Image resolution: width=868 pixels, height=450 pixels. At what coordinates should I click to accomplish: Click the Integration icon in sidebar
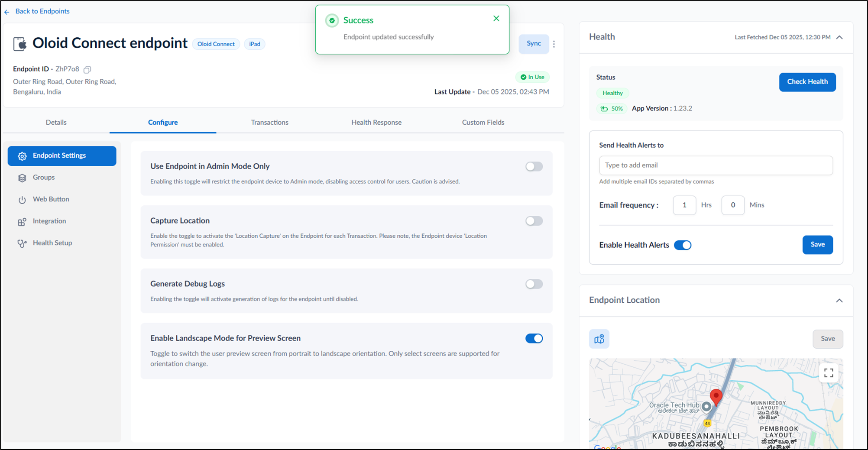point(22,222)
